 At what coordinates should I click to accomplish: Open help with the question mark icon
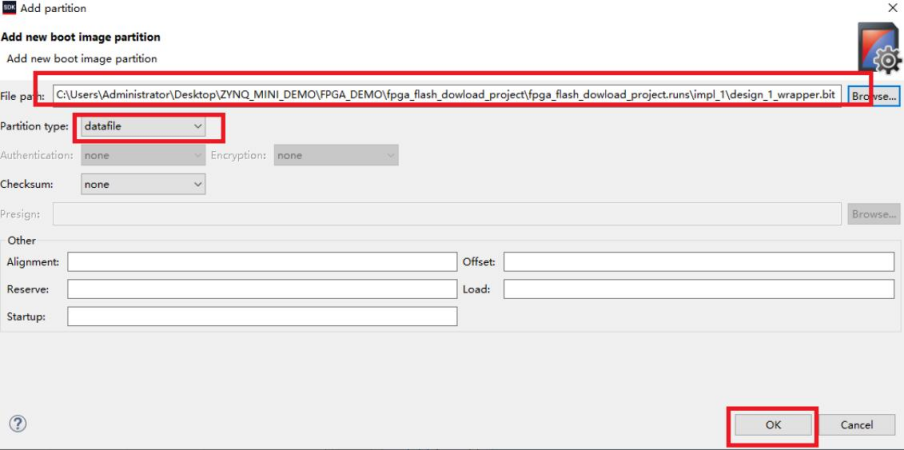[x=17, y=423]
